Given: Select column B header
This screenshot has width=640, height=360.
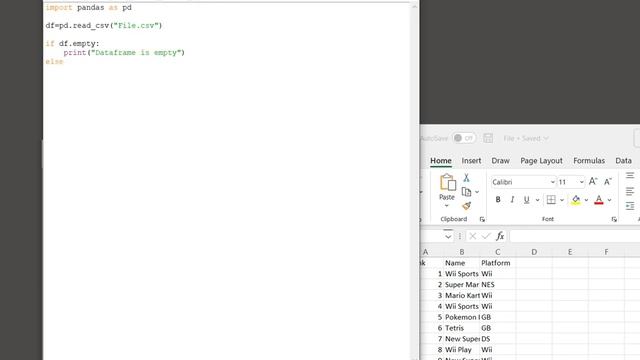Looking at the screenshot, I should 462,252.
